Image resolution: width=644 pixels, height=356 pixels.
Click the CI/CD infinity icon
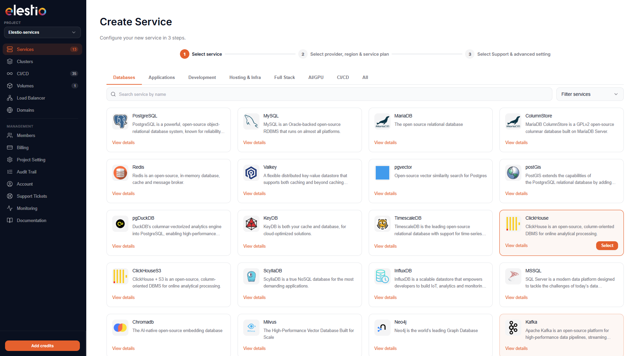coord(10,74)
